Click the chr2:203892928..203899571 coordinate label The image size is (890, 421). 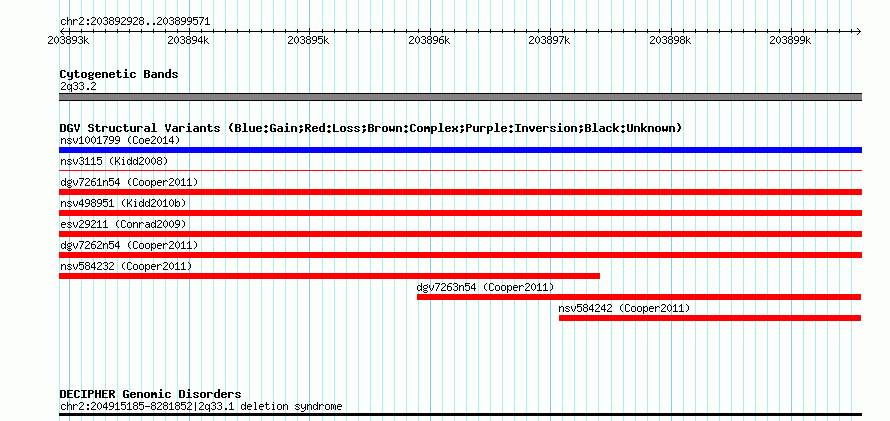point(135,22)
